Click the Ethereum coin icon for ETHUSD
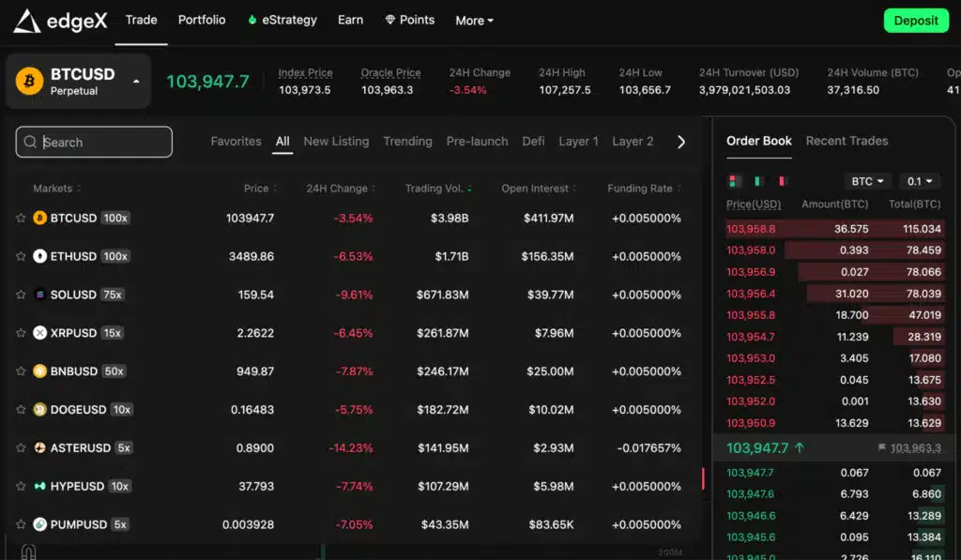 39,256
